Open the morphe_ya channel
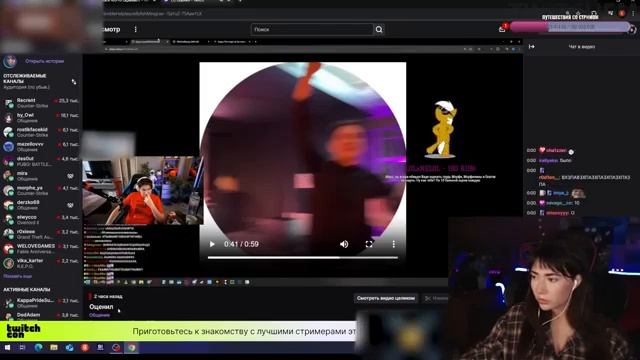 tap(41, 191)
